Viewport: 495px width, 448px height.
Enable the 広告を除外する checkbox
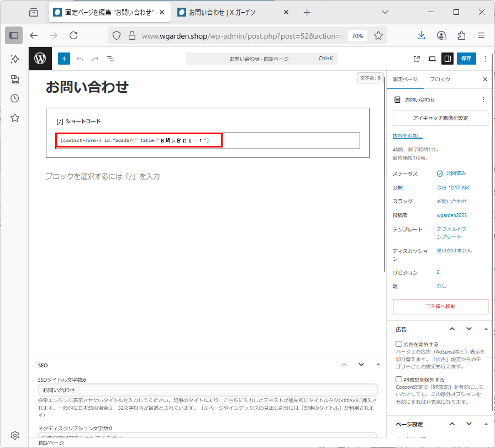[x=399, y=344]
